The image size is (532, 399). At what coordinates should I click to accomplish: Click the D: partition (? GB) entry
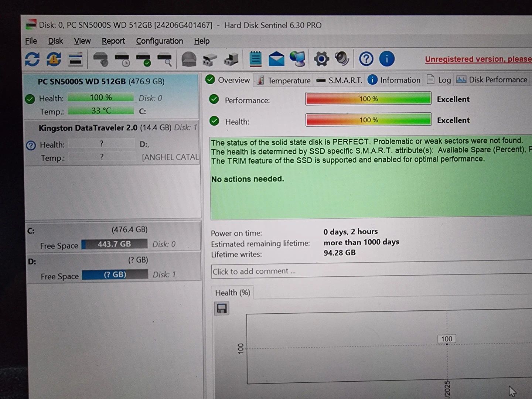[x=113, y=268]
